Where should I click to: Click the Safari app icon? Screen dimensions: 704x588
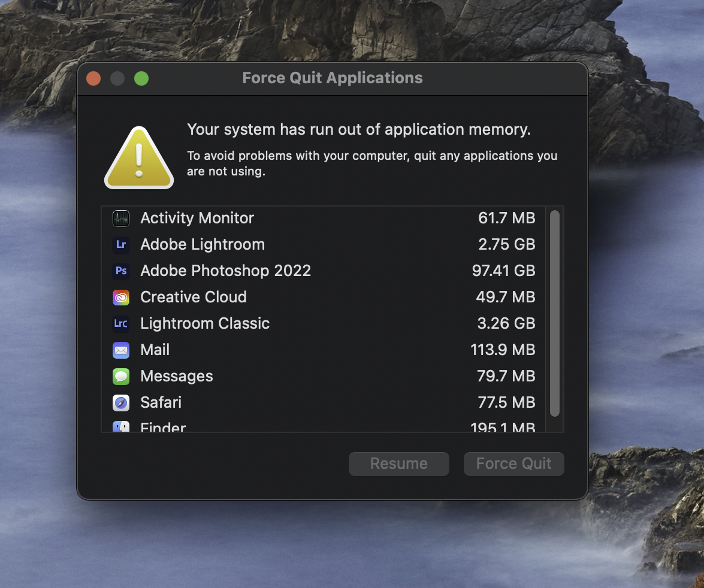[x=121, y=402]
